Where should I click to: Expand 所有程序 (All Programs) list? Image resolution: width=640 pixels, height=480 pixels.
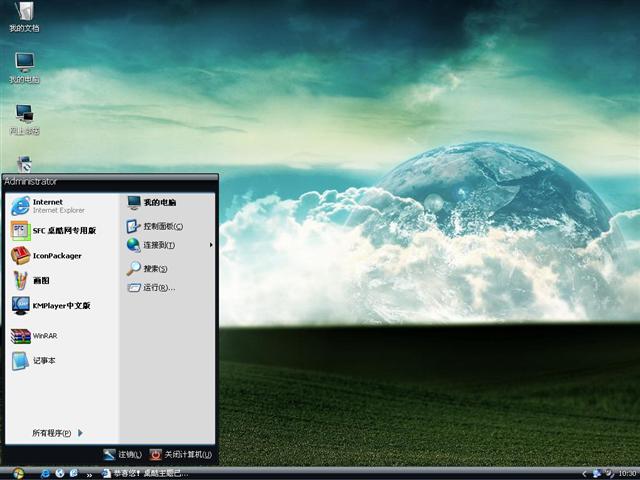click(57, 433)
